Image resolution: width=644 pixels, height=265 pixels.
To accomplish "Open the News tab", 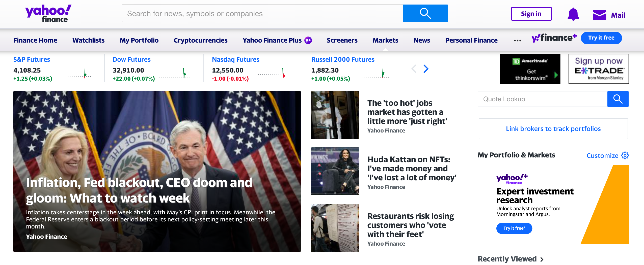I will (422, 40).
